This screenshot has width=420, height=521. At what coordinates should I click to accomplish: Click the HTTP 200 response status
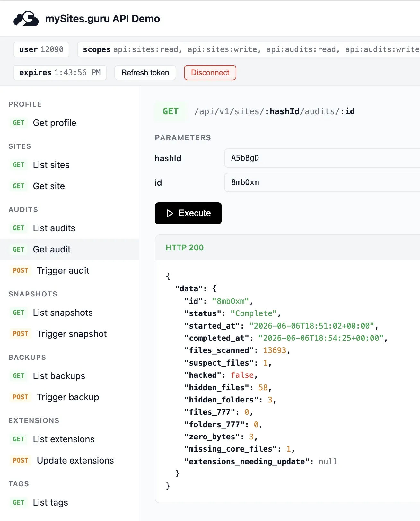click(x=185, y=248)
